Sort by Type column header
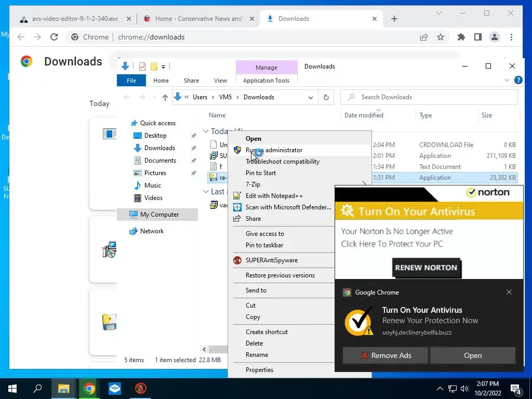Viewport: 532px width, 399px height. (x=425, y=115)
